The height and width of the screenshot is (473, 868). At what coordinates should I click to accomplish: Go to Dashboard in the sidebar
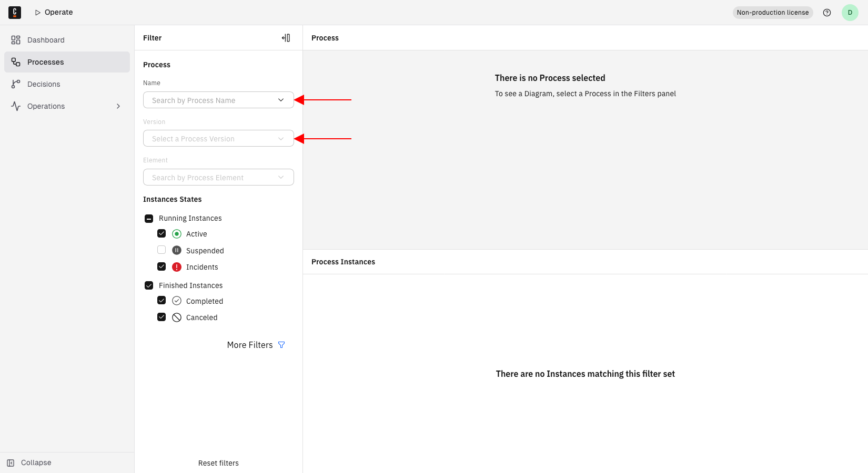click(67, 40)
